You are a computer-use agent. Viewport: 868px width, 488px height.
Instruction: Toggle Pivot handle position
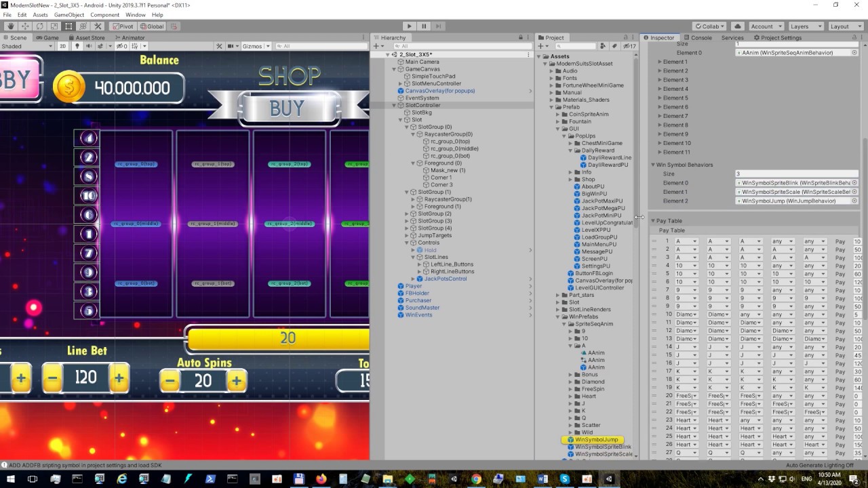click(122, 26)
